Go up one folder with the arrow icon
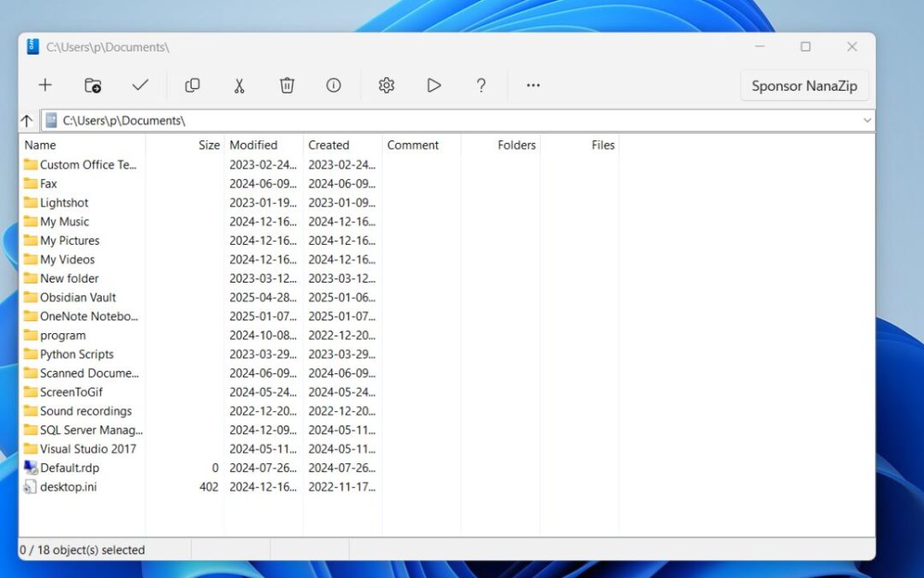This screenshot has width=924, height=578. coord(27,120)
